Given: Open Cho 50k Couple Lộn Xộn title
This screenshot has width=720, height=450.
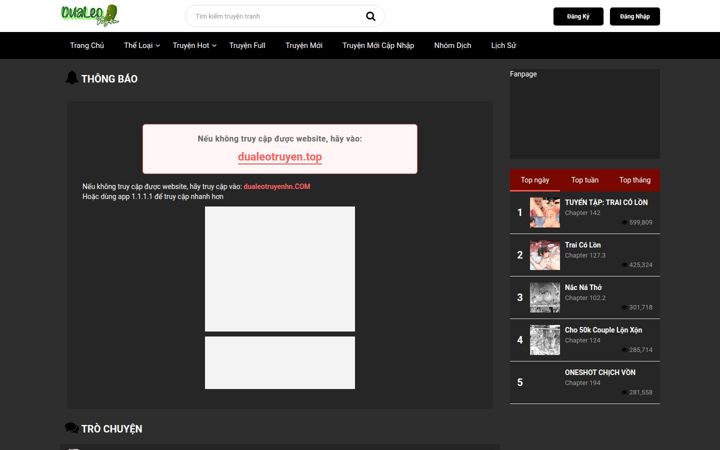Looking at the screenshot, I should point(603,330).
